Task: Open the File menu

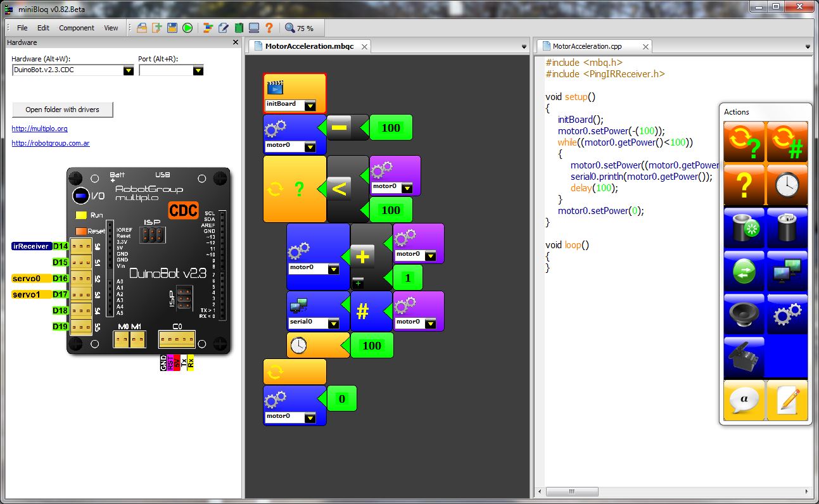Action: click(x=22, y=28)
